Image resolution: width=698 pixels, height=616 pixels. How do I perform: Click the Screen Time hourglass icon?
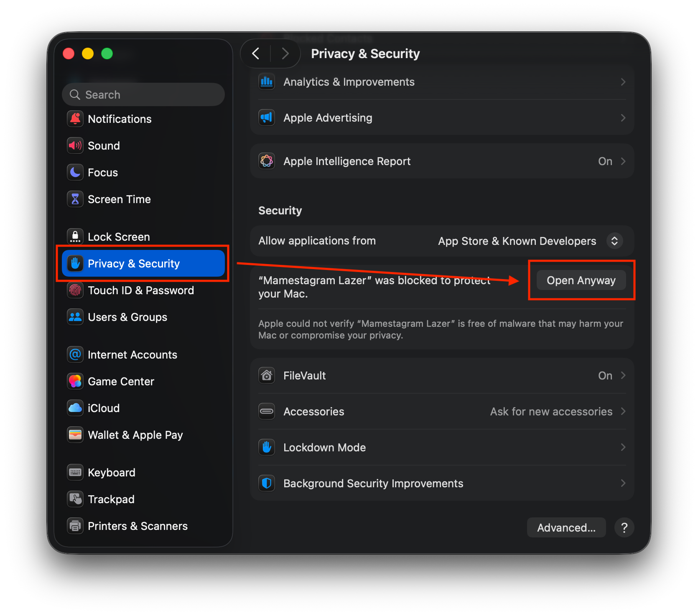[x=75, y=199]
